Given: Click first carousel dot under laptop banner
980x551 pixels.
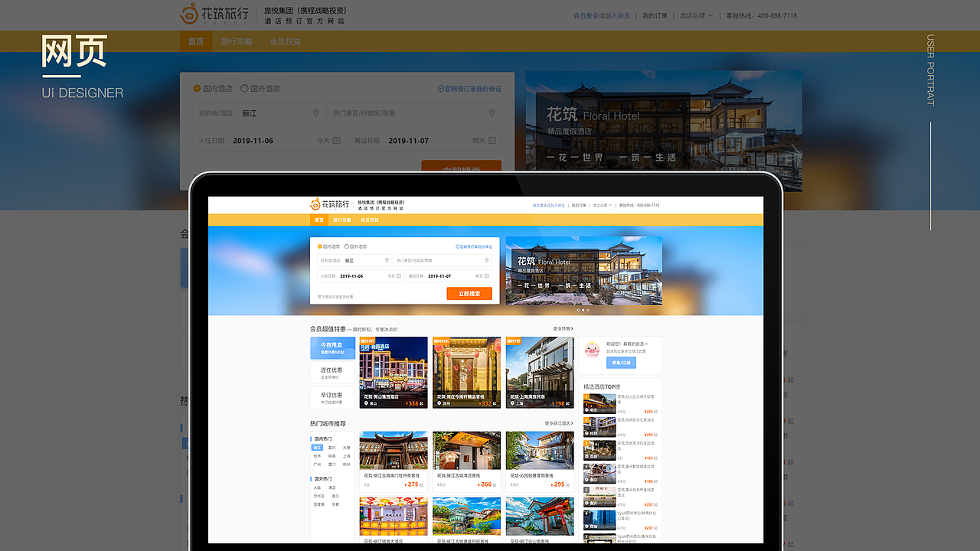Looking at the screenshot, I should (x=578, y=310).
